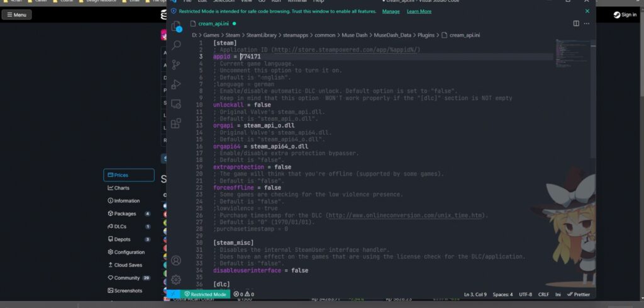Open the Remote Explorer view

click(176, 104)
